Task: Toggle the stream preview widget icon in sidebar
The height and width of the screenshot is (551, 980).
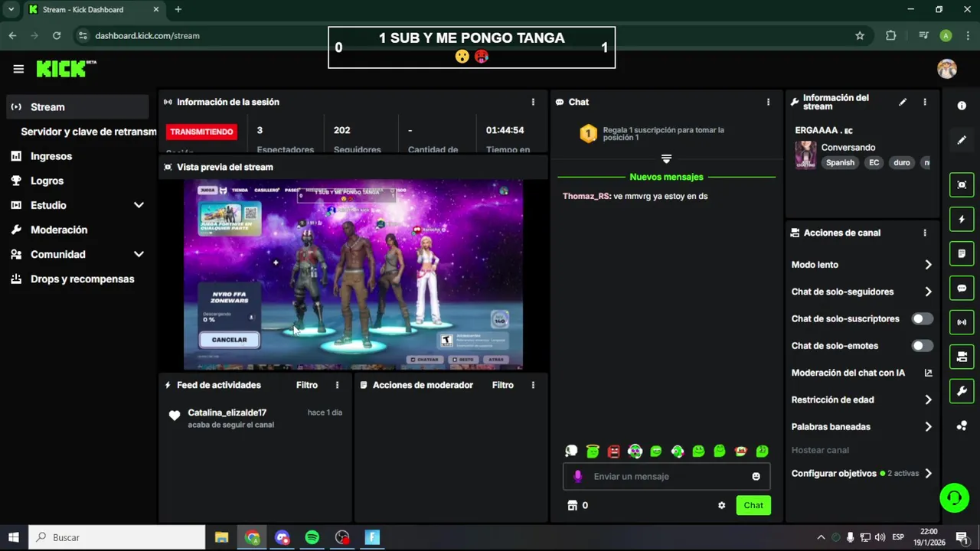Action: [962, 184]
